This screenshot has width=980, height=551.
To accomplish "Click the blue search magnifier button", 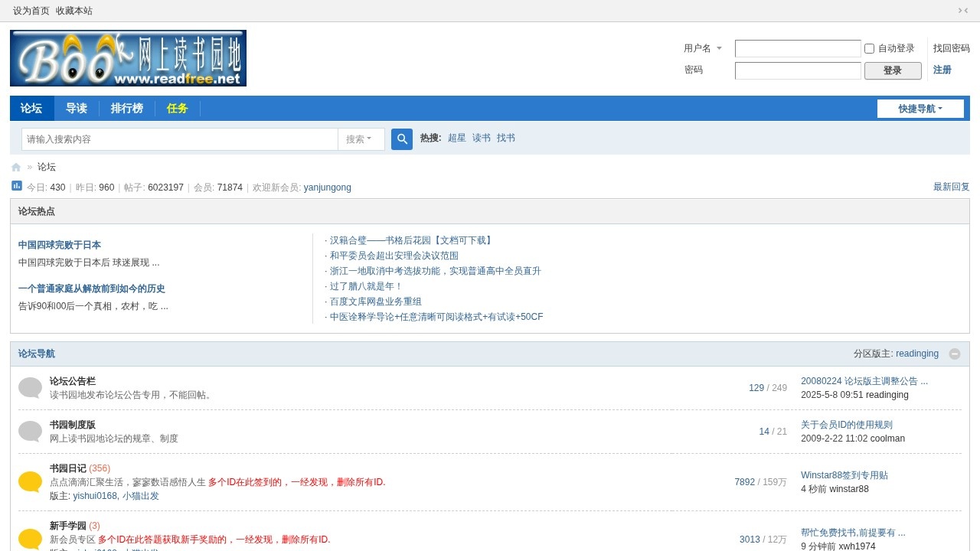I will click(402, 139).
